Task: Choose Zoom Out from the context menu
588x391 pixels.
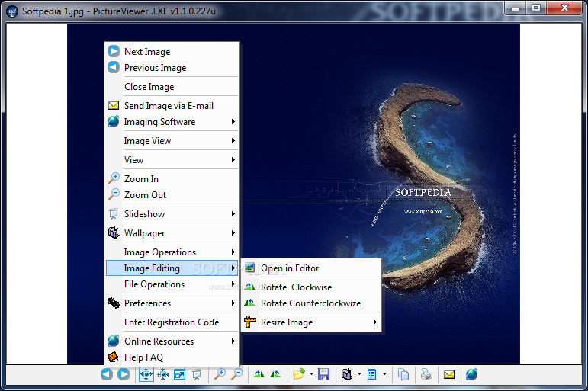Action: (172, 195)
